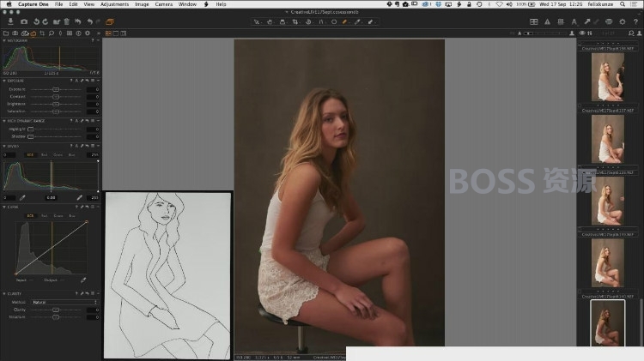This screenshot has width=644, height=361.
Task: Select the Red channel tab in Levels
Action: [x=44, y=155]
